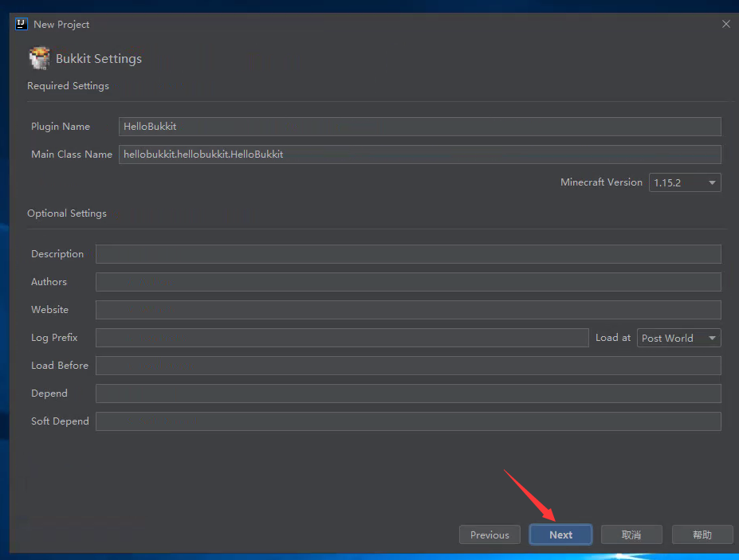This screenshot has height=560, width=739.
Task: Click the Load Before input field
Action: [408, 366]
